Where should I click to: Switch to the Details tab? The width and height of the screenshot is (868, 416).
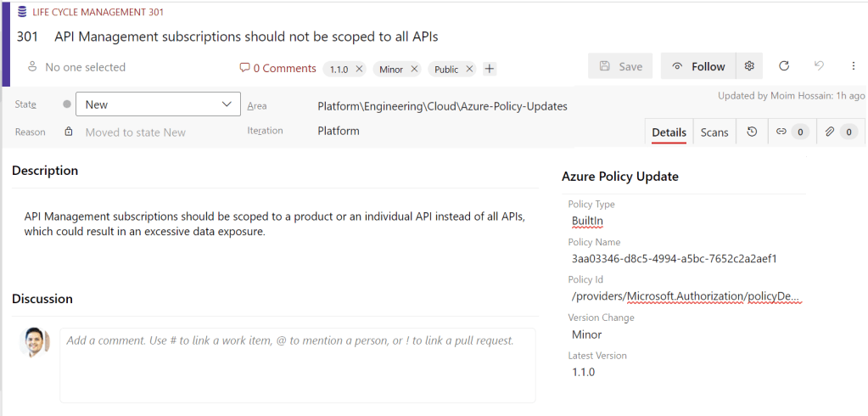pyautogui.click(x=669, y=132)
